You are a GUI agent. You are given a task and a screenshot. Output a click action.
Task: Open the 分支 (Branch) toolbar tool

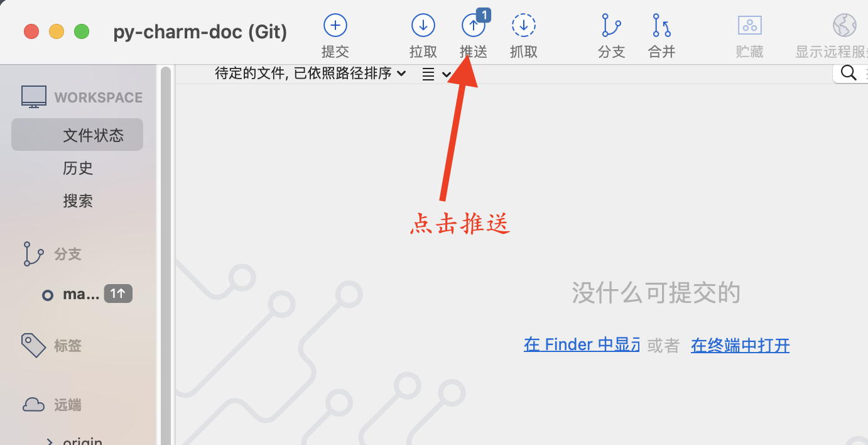pos(611,26)
